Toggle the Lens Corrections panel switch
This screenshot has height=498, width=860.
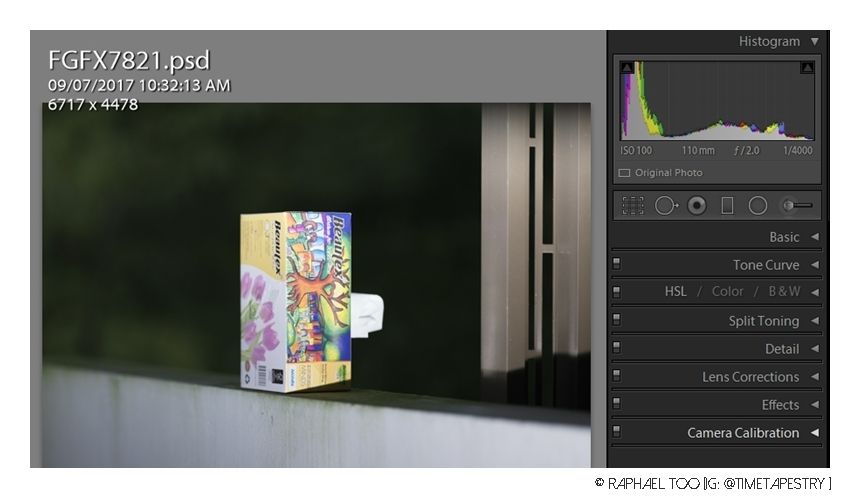[x=616, y=376]
